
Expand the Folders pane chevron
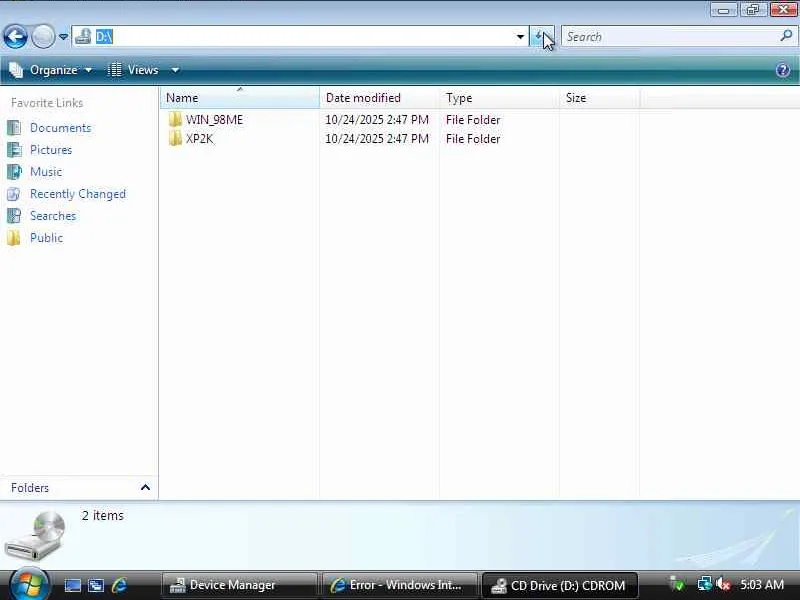[x=145, y=488]
